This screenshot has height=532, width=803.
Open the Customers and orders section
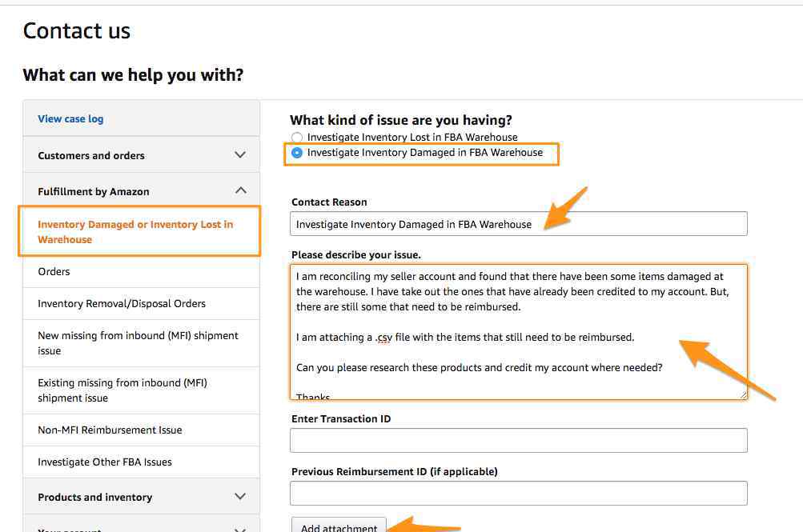pyautogui.click(x=142, y=155)
